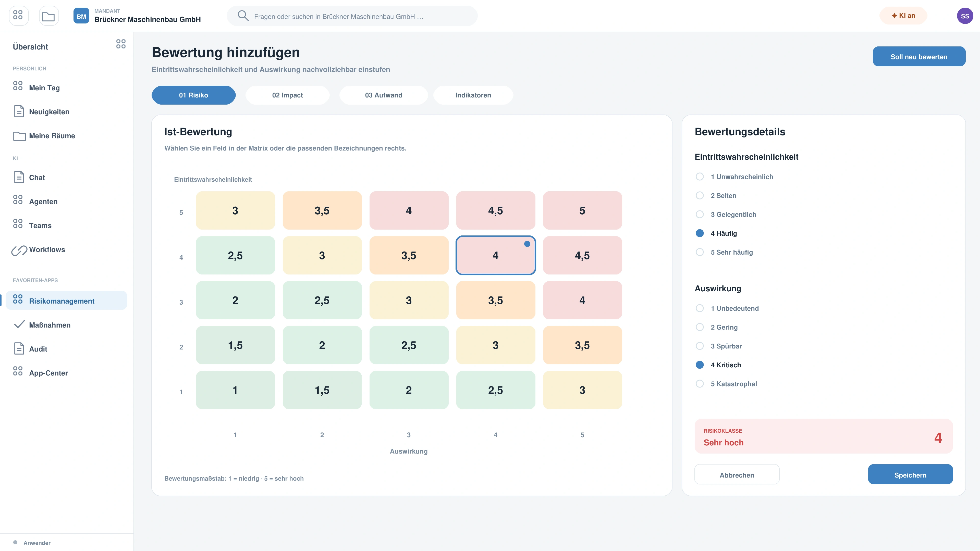The image size is (980, 551).
Task: Select probability 5 Sehr häufig
Action: 724,252
